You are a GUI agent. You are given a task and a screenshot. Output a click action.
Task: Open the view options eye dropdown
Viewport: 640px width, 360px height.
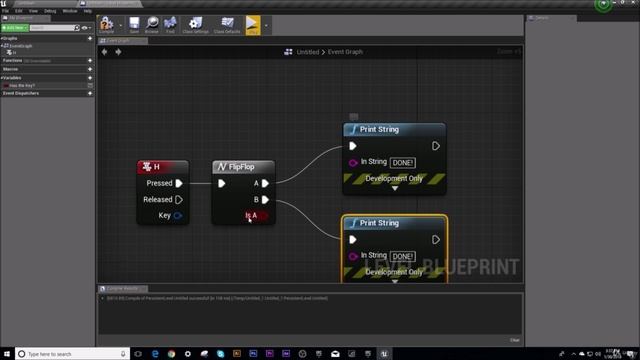[86, 28]
